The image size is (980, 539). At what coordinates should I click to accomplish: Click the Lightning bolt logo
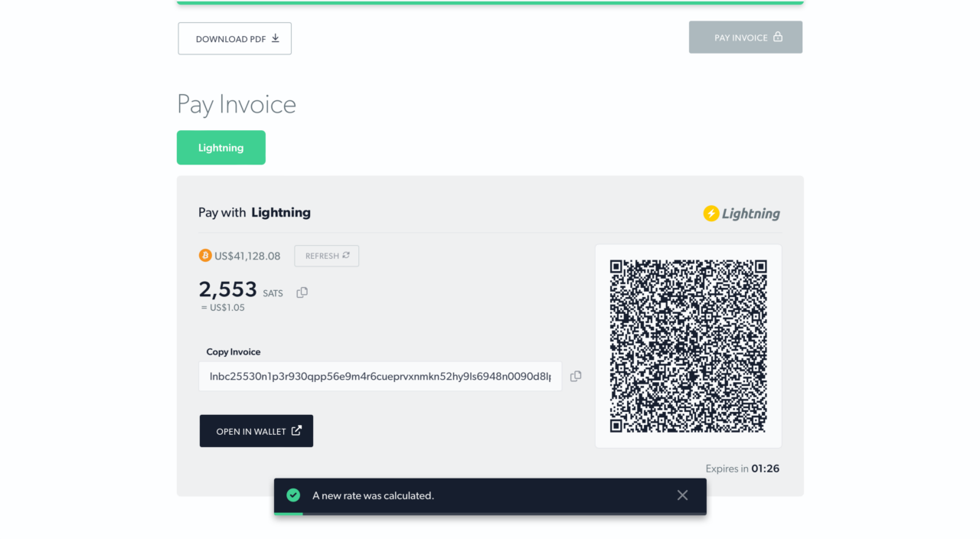click(711, 214)
